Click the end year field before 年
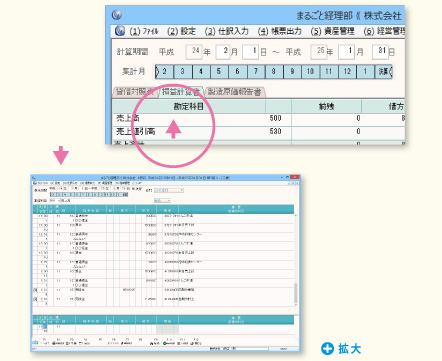 coord(318,52)
